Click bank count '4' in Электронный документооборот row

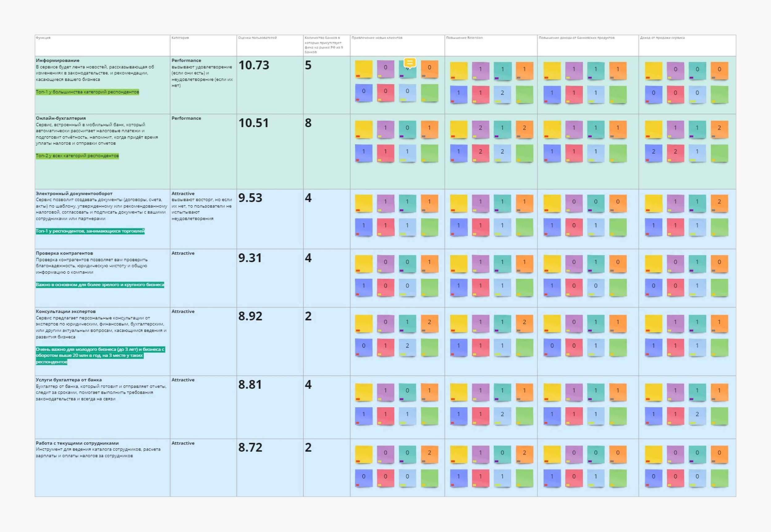pyautogui.click(x=308, y=198)
